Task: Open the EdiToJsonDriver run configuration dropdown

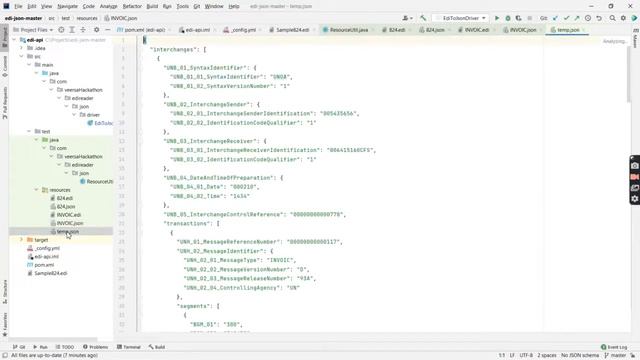Action: click(x=460, y=18)
